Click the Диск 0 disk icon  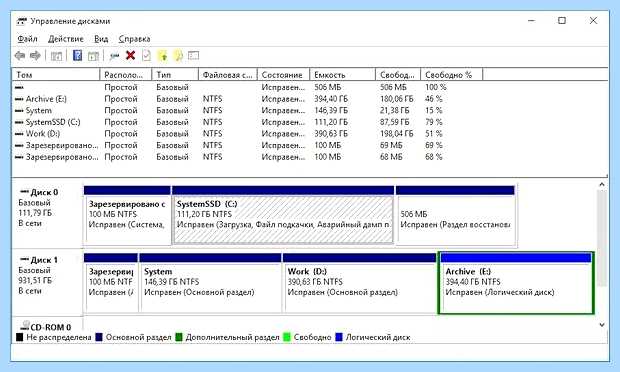click(24, 192)
